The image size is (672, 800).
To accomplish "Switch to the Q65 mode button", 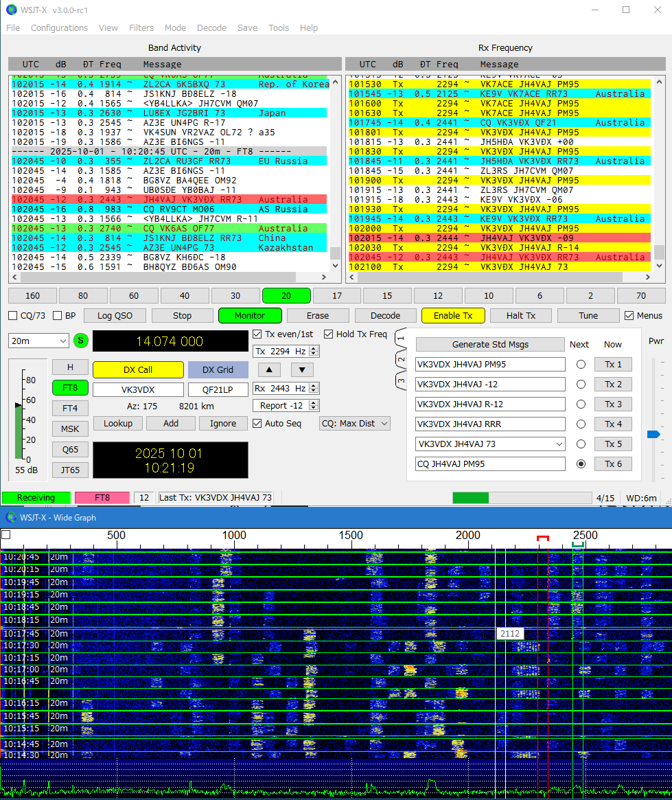I will pyautogui.click(x=70, y=450).
